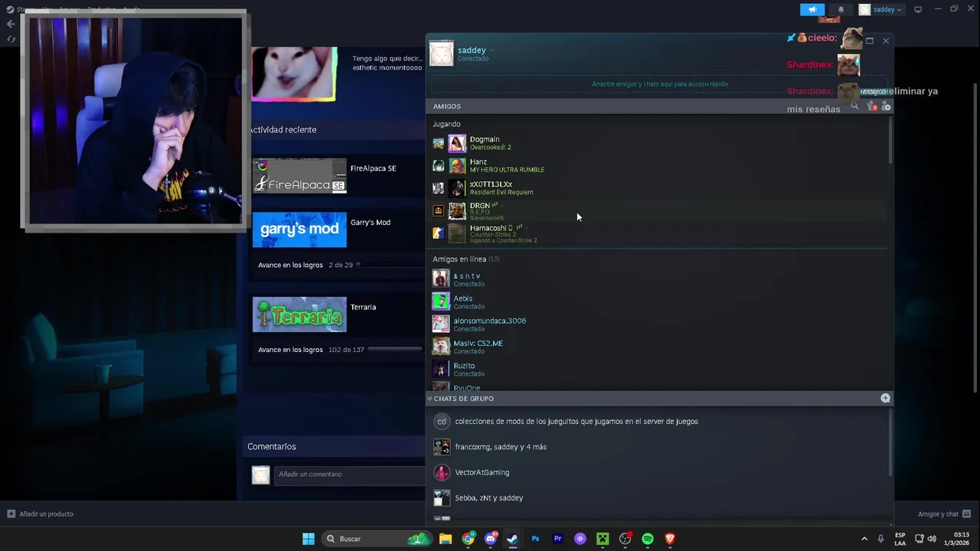The width and height of the screenshot is (980, 551).
Task: Open pending friend invites icon with badge
Action: [871, 106]
